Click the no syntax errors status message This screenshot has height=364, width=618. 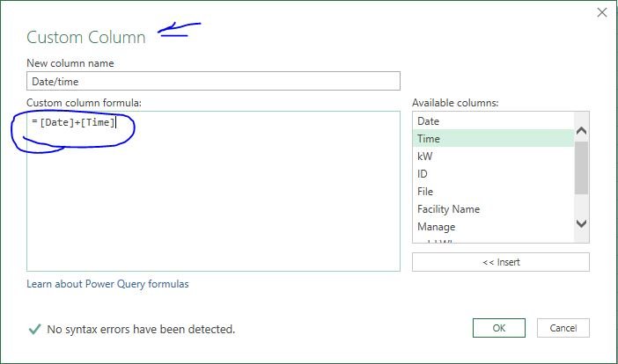(141, 330)
